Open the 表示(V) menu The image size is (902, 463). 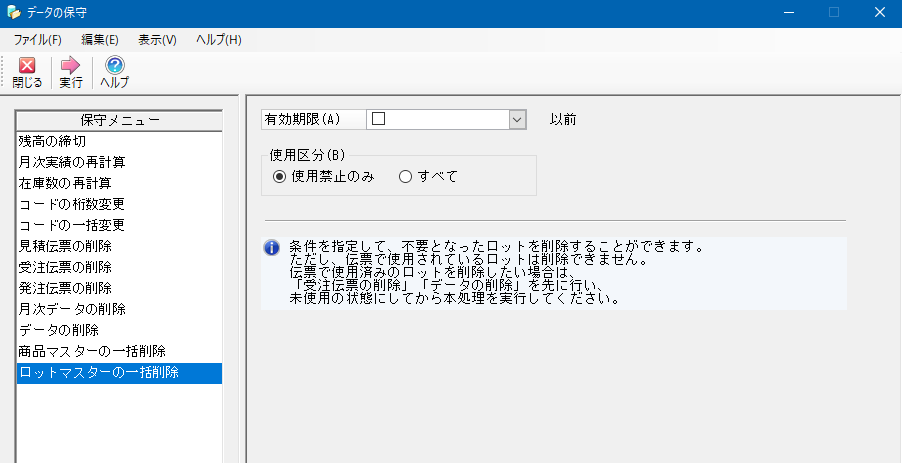click(x=157, y=40)
